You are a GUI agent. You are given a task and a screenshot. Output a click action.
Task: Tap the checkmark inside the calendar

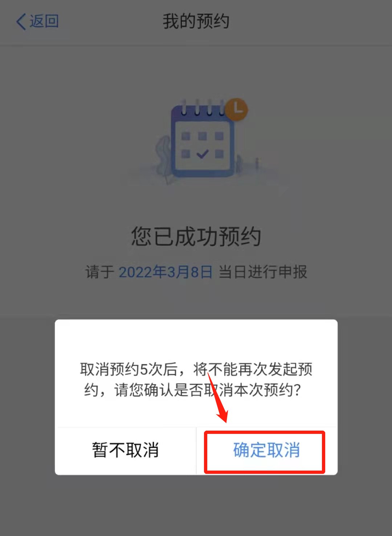(202, 154)
